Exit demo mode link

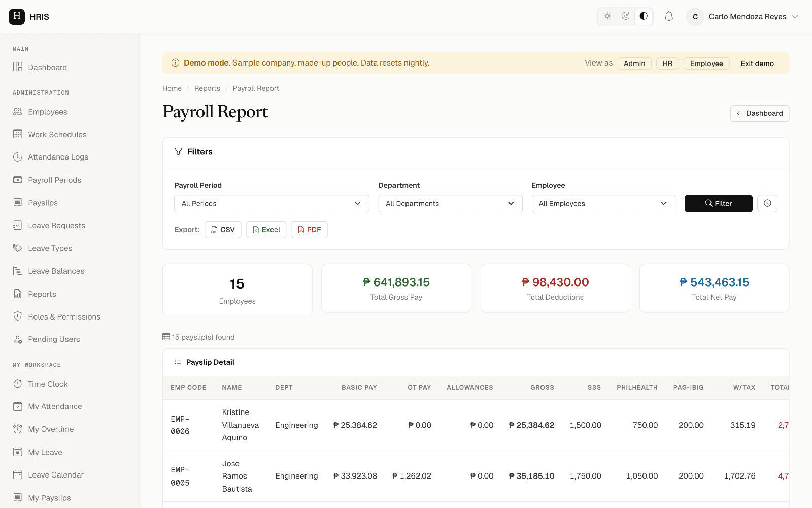[x=757, y=63]
